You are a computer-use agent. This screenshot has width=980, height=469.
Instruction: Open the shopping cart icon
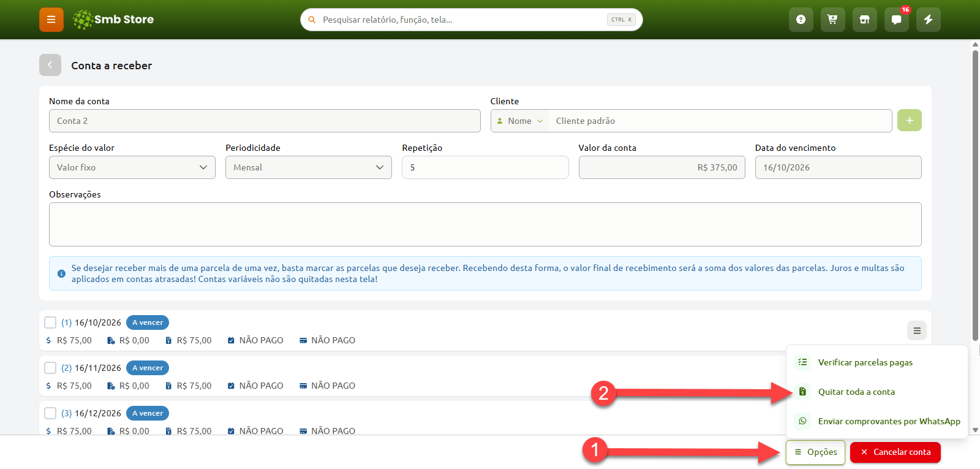click(832, 20)
